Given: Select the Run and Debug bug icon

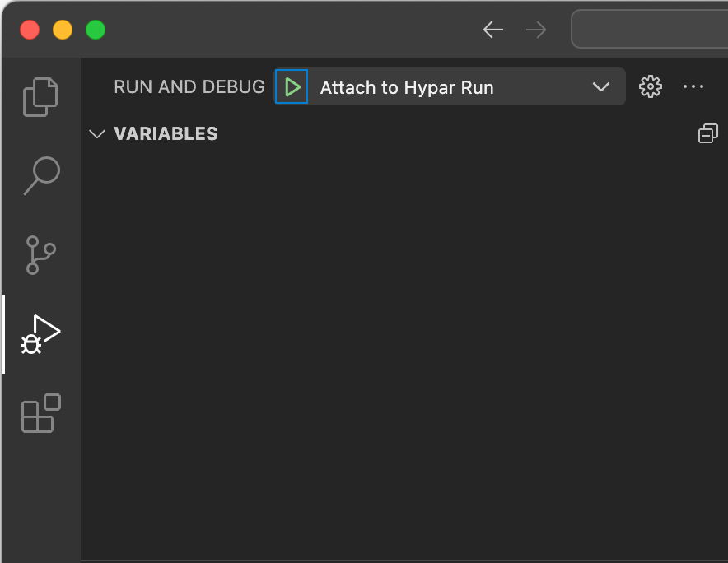Looking at the screenshot, I should click(41, 334).
